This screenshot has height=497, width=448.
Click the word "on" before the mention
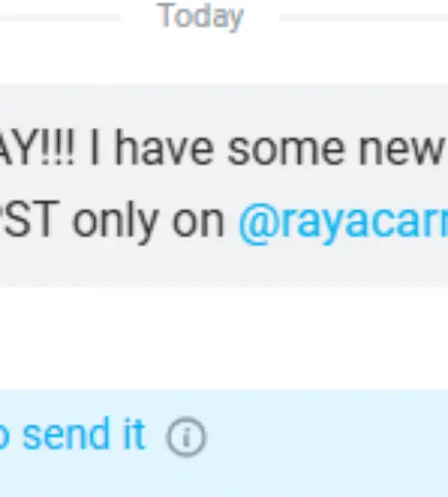[x=198, y=222]
